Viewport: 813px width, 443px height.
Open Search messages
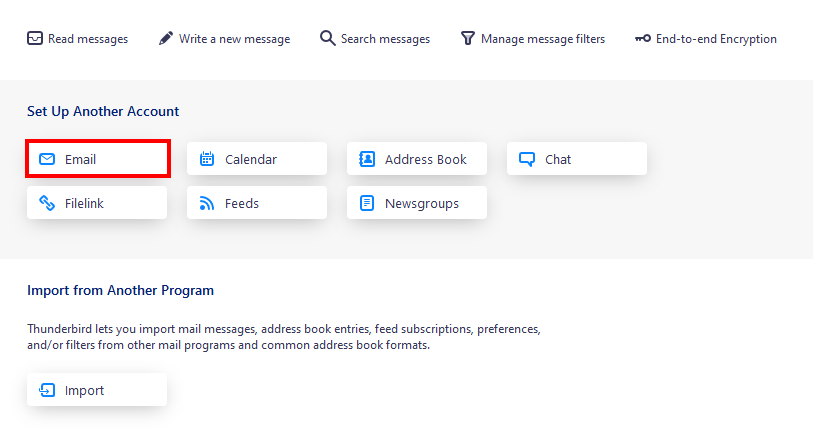point(375,38)
